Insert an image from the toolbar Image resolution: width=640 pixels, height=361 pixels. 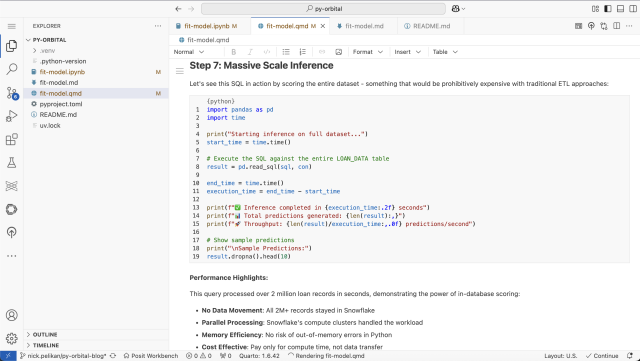coord(338,52)
